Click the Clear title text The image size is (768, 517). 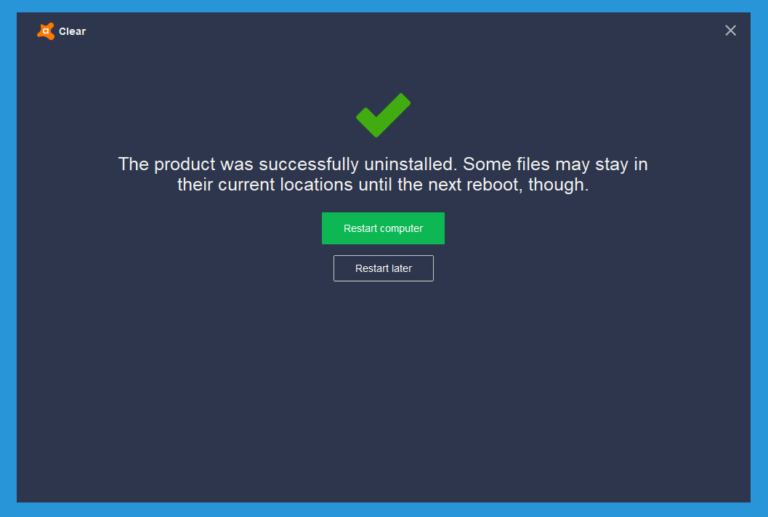coord(72,31)
